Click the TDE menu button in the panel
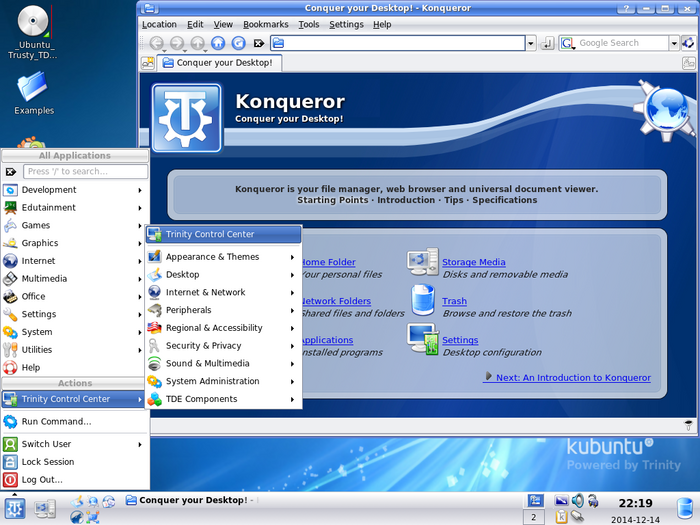 pos(15,508)
